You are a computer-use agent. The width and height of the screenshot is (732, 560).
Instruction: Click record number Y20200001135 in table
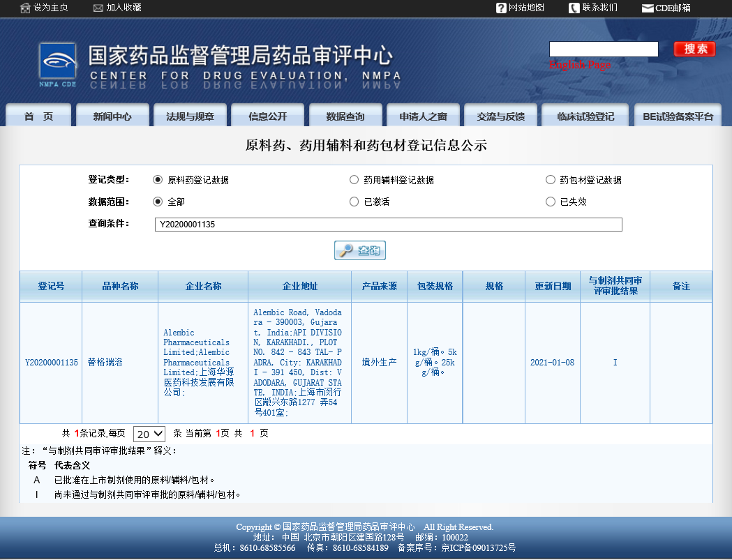point(50,363)
